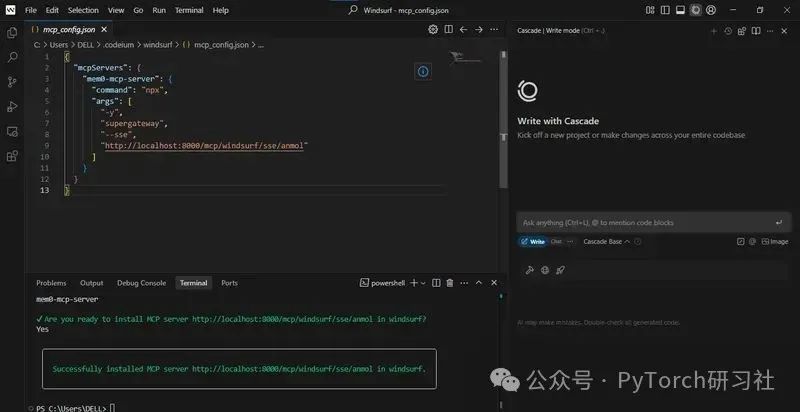The width and height of the screenshot is (800, 412).
Task: Open the Explorer view in activity bar
Action: 12,33
